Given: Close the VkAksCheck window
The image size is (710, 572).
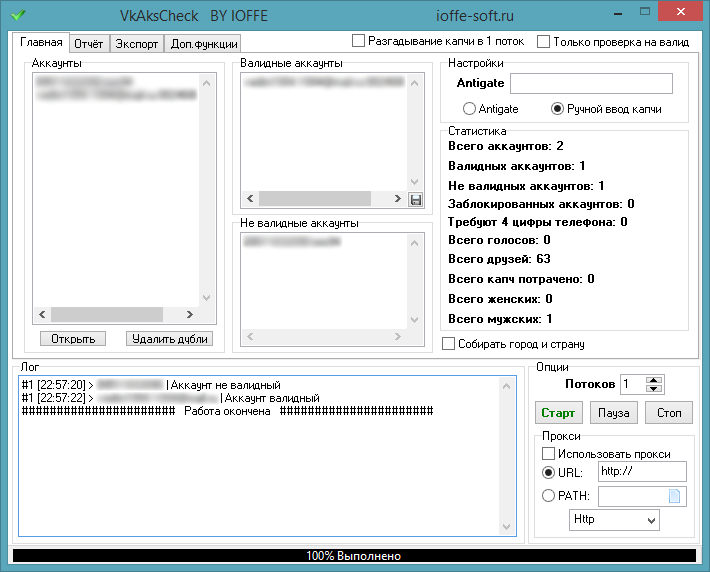Looking at the screenshot, I should pos(681,11).
